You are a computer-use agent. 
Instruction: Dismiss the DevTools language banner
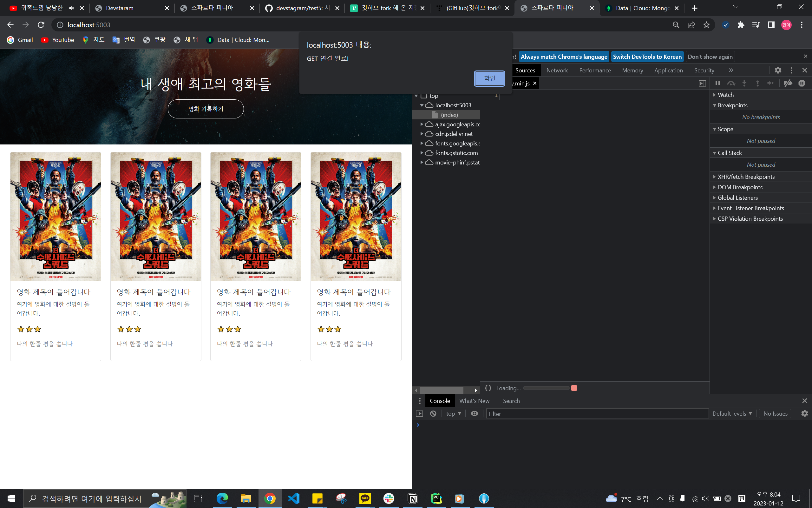coord(805,56)
